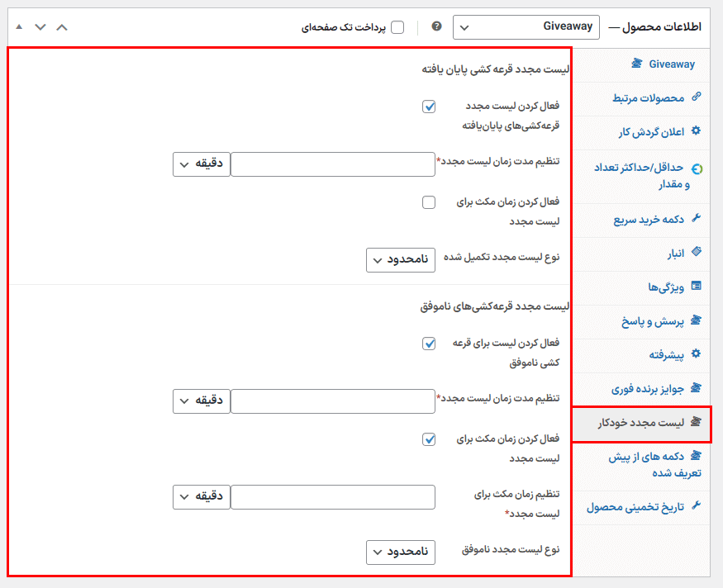This screenshot has height=588, width=723.
Task: Toggle the پرداخت تک صفحه‌ای checkbox
Action: (397, 27)
